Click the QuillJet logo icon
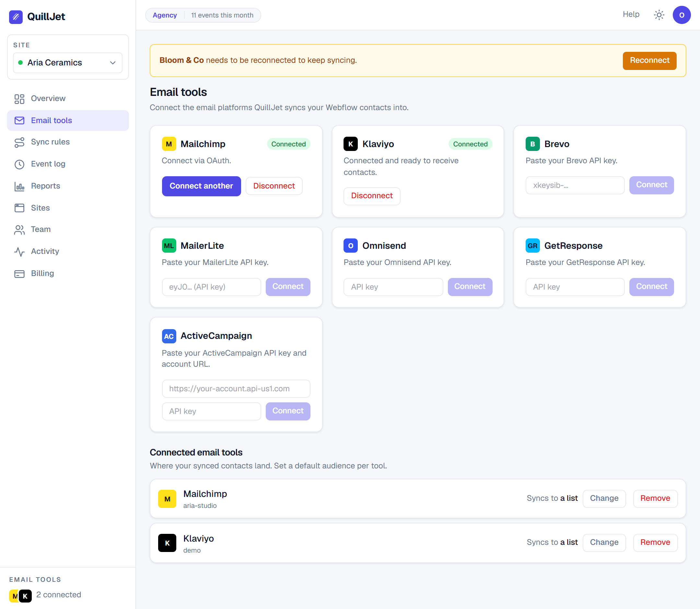The width and height of the screenshot is (700, 609). [16, 17]
